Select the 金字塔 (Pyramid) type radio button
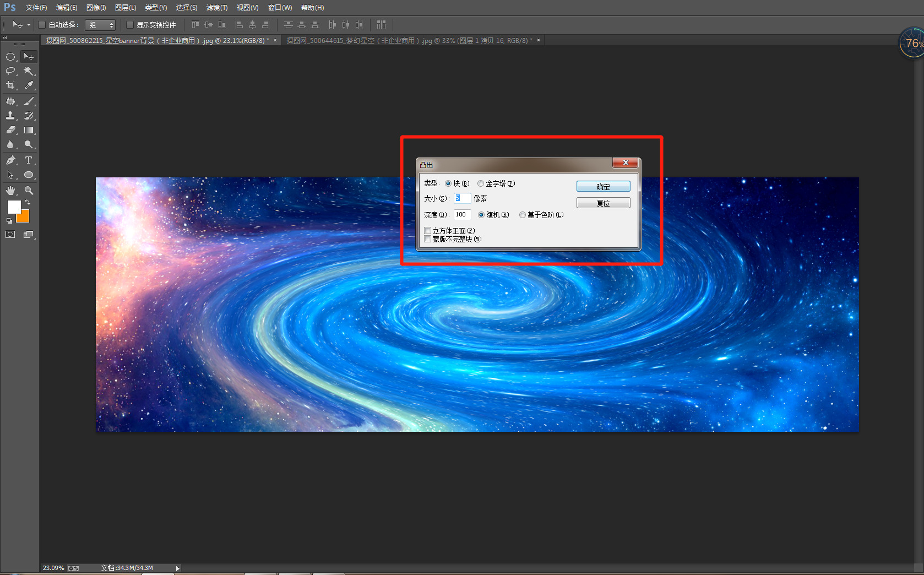 pyautogui.click(x=481, y=183)
